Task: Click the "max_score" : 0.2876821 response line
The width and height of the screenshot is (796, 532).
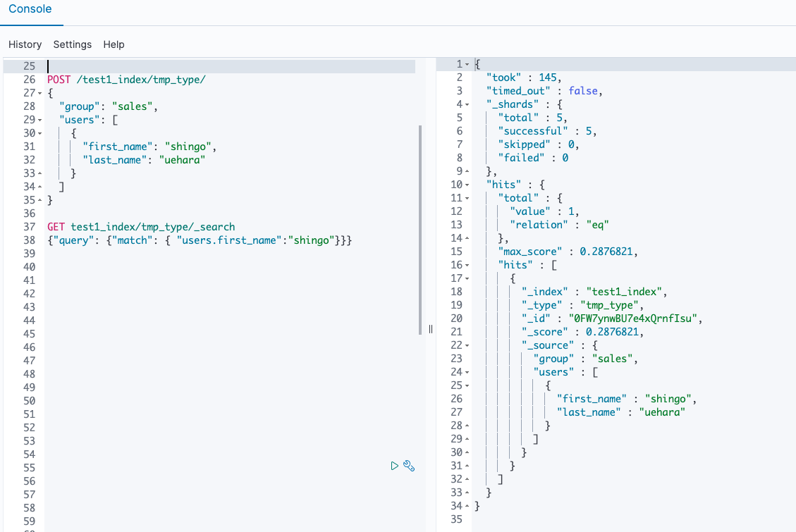Action: tap(568, 252)
